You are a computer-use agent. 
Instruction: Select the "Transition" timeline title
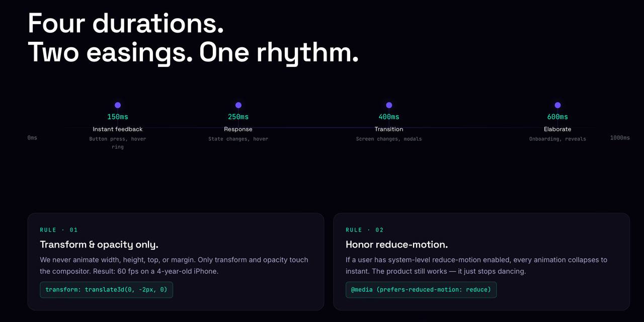click(x=389, y=129)
